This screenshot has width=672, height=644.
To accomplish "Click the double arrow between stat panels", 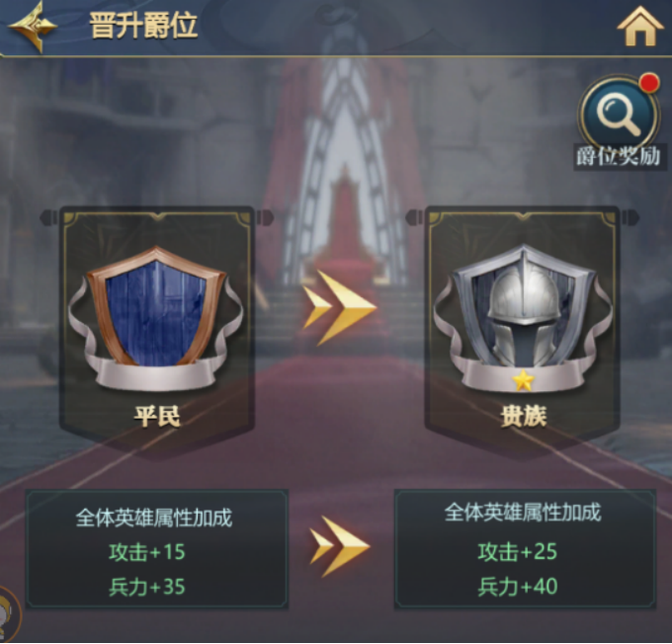I will pos(339,546).
